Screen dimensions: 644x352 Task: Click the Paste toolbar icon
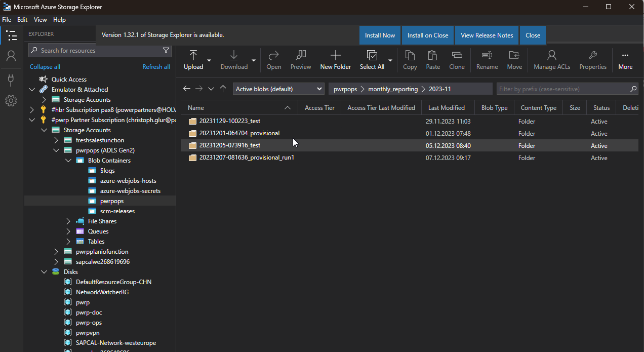coord(433,60)
